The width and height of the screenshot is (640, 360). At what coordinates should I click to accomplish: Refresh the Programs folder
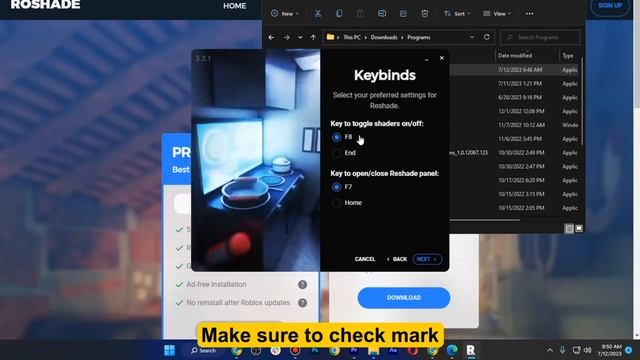click(487, 37)
